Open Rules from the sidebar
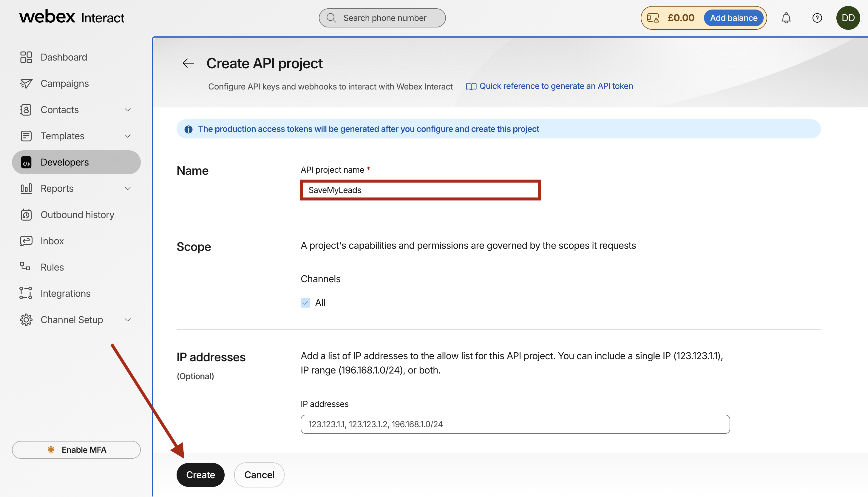 coord(76,267)
